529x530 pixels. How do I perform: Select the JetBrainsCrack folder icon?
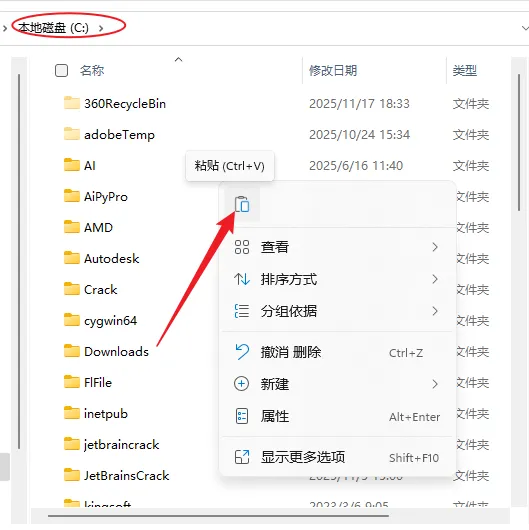(x=72, y=475)
